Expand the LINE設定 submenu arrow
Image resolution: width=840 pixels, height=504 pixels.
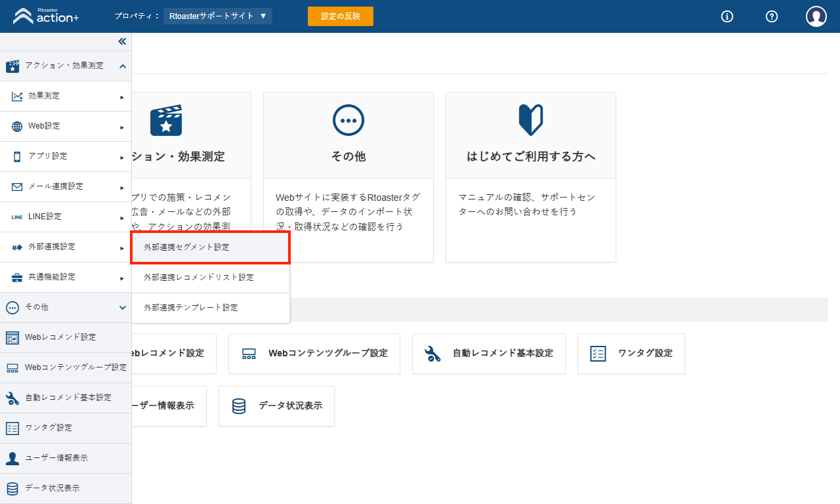point(122,218)
